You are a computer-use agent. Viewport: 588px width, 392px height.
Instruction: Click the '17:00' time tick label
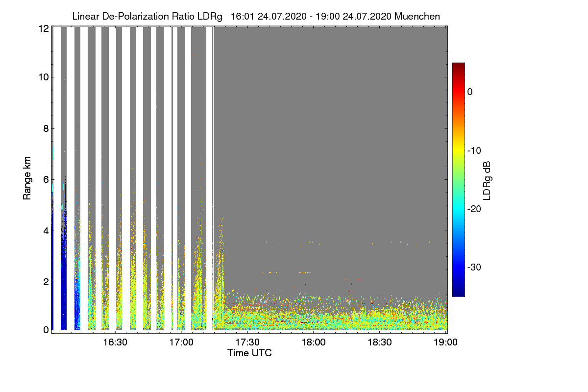(x=181, y=342)
